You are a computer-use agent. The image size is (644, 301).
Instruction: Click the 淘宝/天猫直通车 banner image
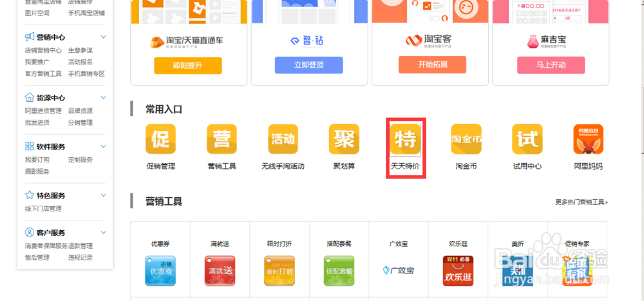tap(189, 12)
